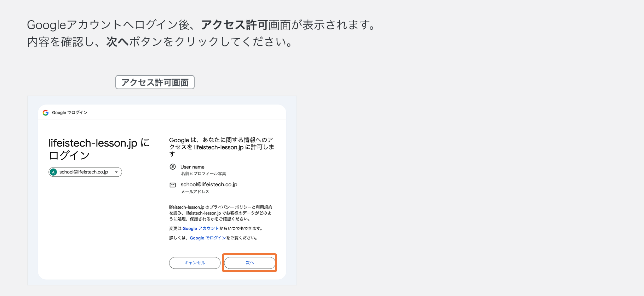
Task: Click the privacy policy and terms paragraph
Action: point(221,213)
